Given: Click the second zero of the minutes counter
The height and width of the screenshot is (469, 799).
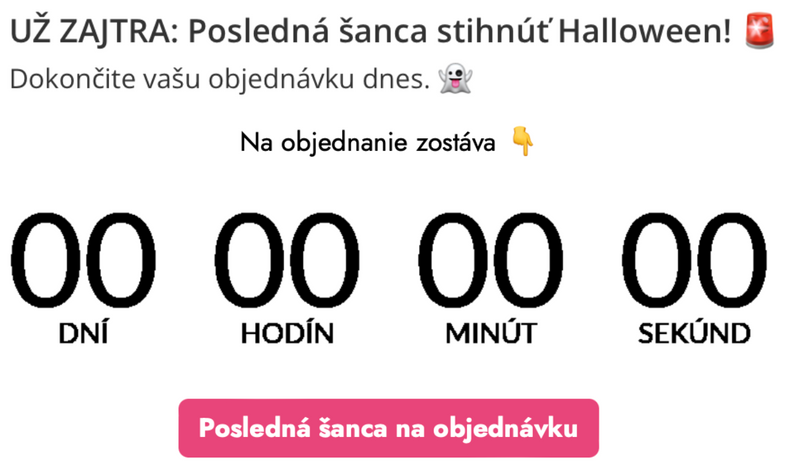Looking at the screenshot, I should 529,259.
